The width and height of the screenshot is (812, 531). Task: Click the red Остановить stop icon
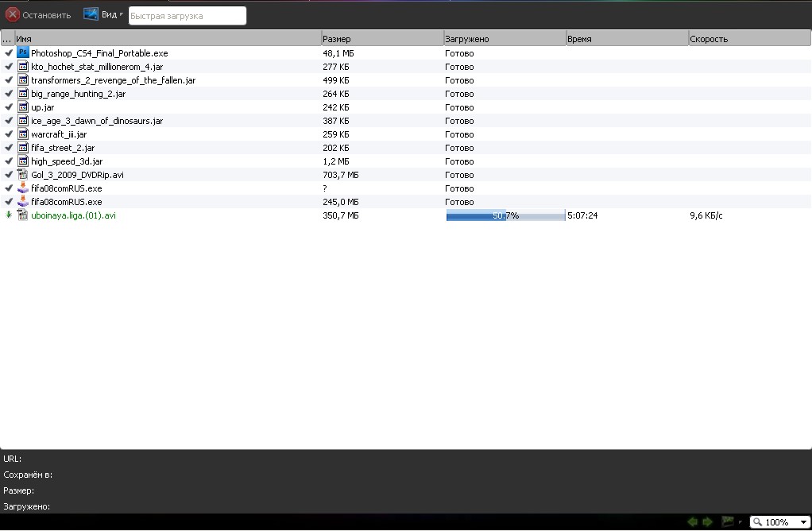coord(13,15)
